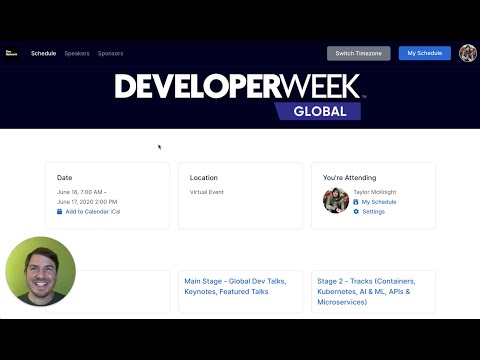Click the Taylor McKnight name text
The width and height of the screenshot is (480, 360).
[375, 192]
